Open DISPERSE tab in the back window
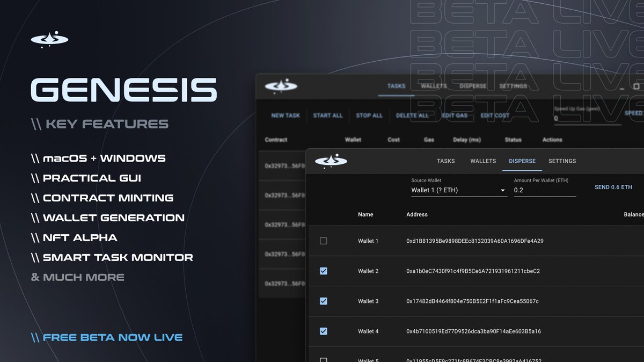The width and height of the screenshot is (644, 362). (x=473, y=86)
